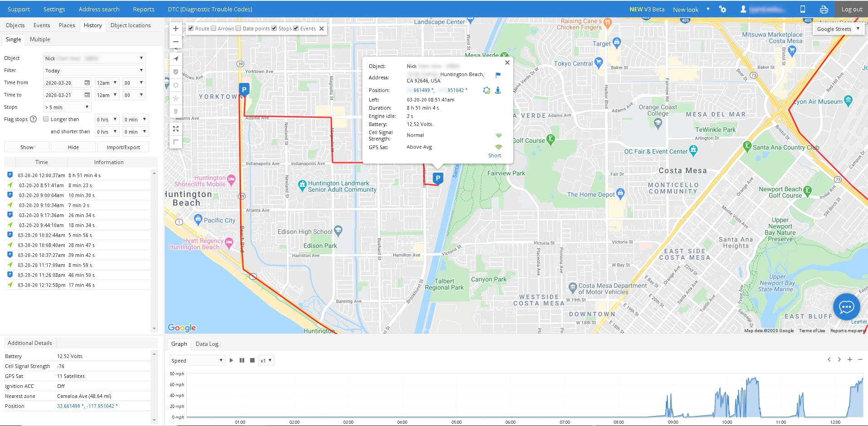
Task: Zoom in using the map plus control
Action: (176, 28)
